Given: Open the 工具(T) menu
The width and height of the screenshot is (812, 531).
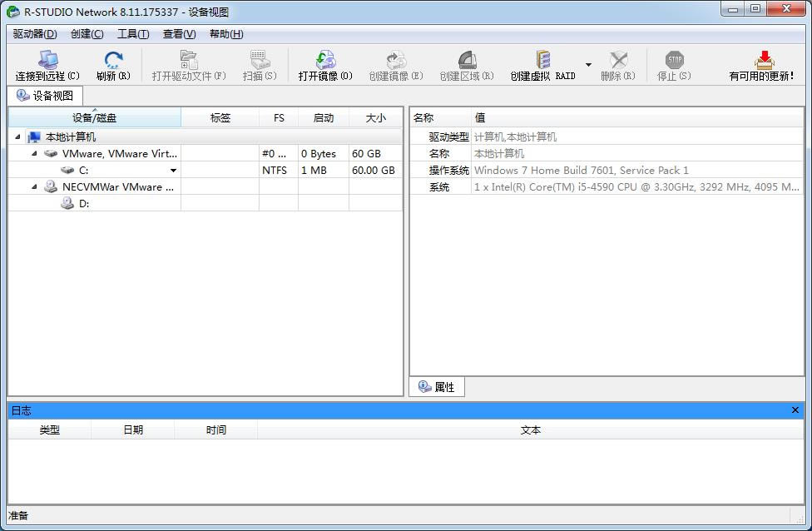Looking at the screenshot, I should [133, 34].
